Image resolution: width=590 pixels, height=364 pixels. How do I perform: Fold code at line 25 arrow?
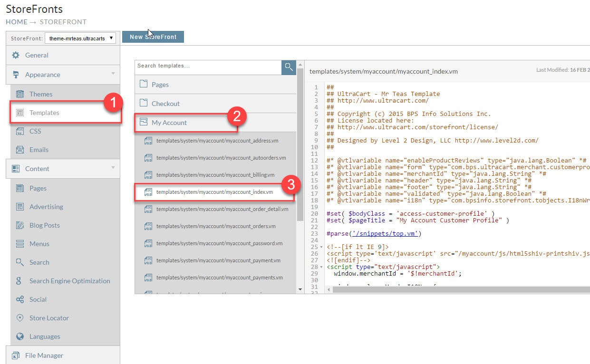click(x=323, y=247)
